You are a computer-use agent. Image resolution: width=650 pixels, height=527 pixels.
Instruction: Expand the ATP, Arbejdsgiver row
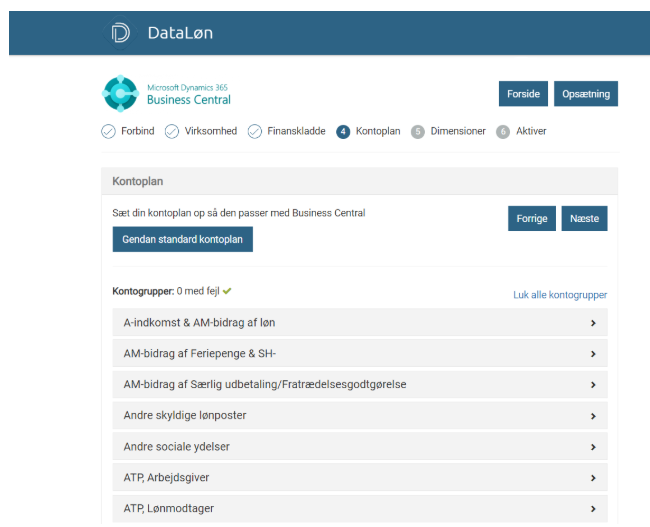tap(359, 477)
